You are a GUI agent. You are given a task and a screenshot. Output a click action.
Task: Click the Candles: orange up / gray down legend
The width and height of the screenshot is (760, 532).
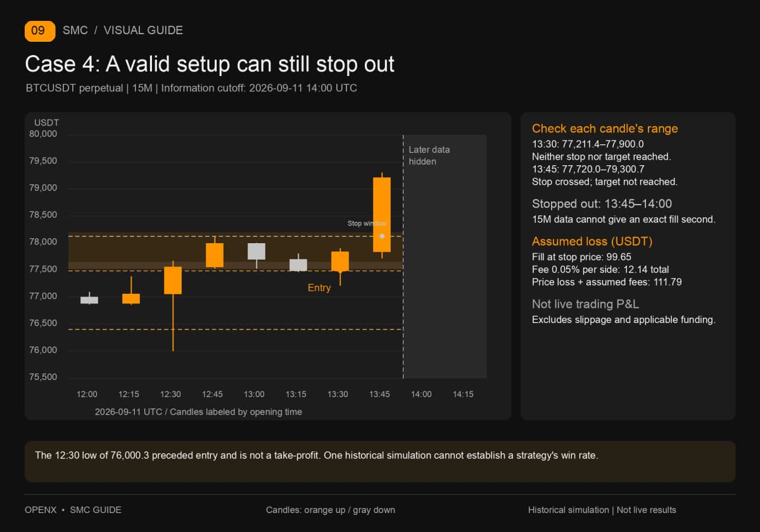pos(331,510)
